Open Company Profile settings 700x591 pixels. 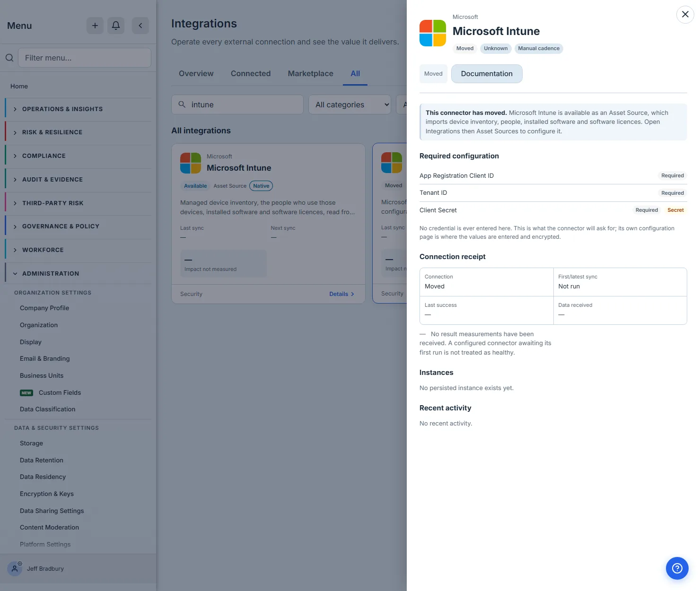[44, 308]
